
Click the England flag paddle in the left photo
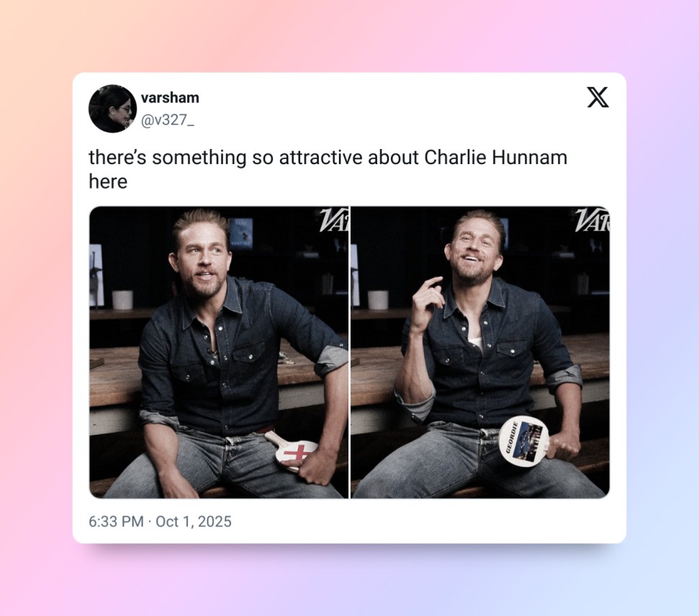tap(294, 451)
